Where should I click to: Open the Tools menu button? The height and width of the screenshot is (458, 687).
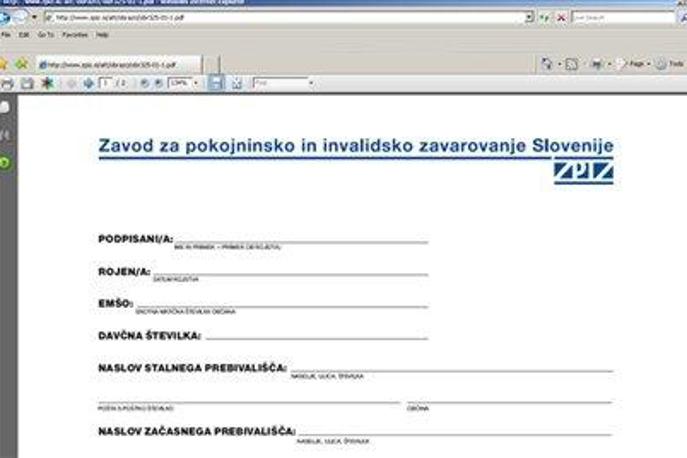click(x=670, y=64)
